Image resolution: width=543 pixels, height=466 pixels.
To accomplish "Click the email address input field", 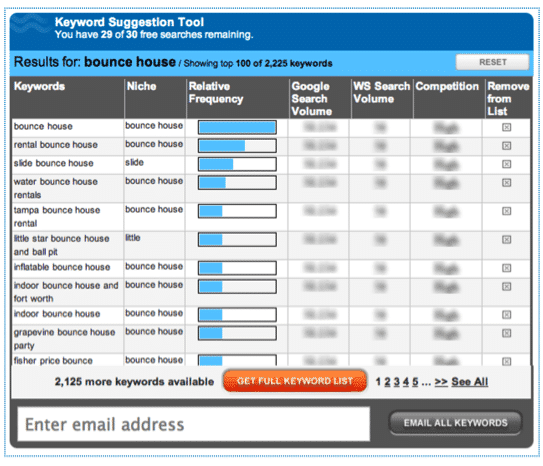I will 194,424.
